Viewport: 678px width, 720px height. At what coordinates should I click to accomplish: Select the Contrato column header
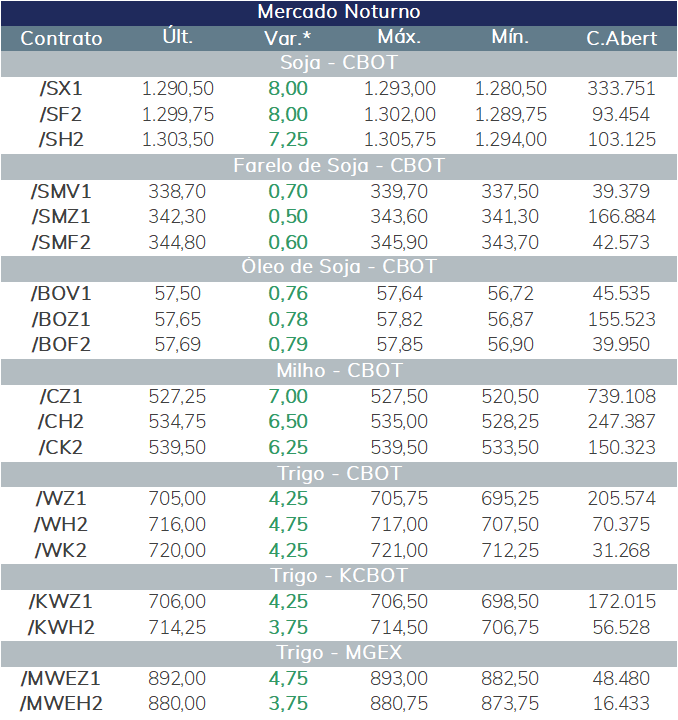(x=61, y=38)
